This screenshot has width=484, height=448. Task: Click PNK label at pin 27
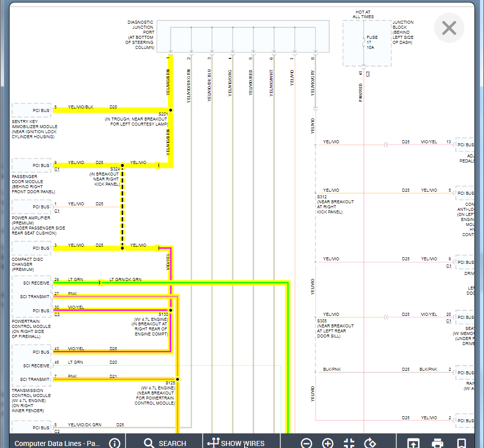click(72, 294)
